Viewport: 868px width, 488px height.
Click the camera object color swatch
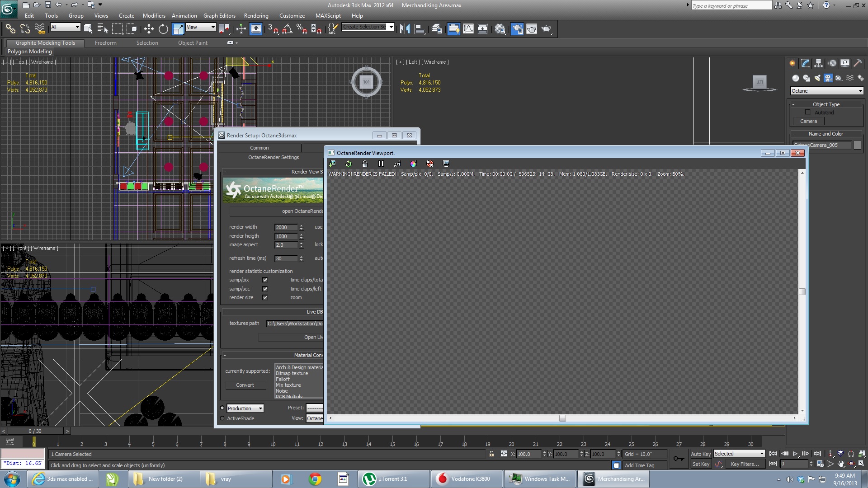[857, 145]
